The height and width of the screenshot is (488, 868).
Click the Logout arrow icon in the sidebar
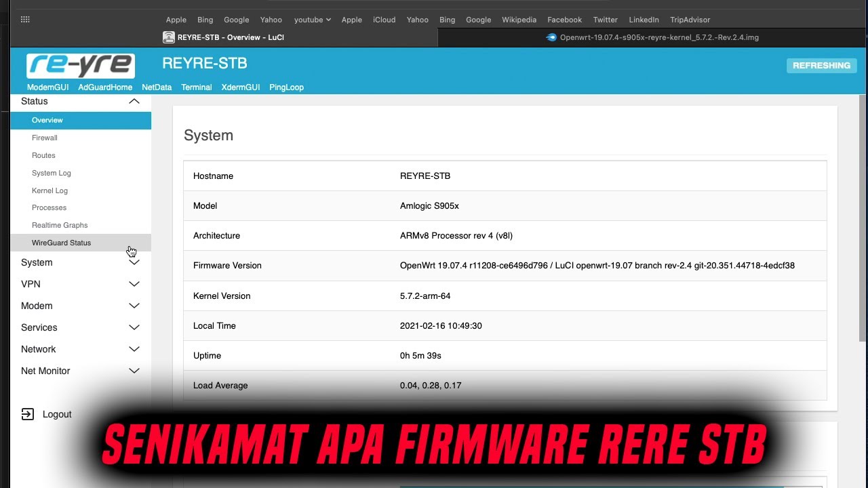(x=28, y=414)
